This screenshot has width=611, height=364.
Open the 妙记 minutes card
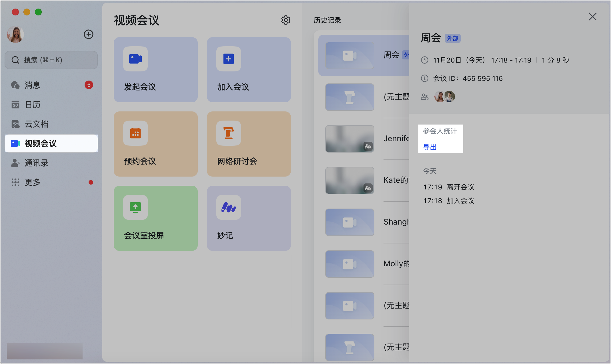click(x=249, y=218)
